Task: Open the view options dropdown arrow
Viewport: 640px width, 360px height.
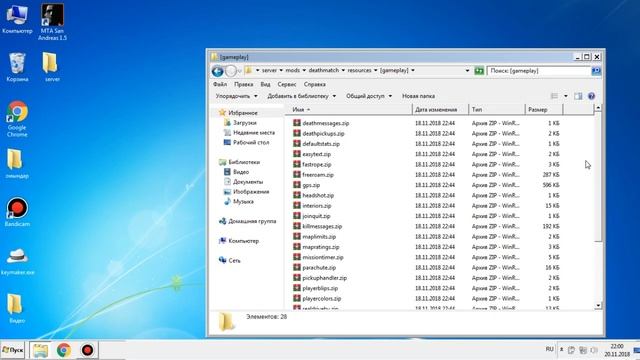Action: point(566,96)
